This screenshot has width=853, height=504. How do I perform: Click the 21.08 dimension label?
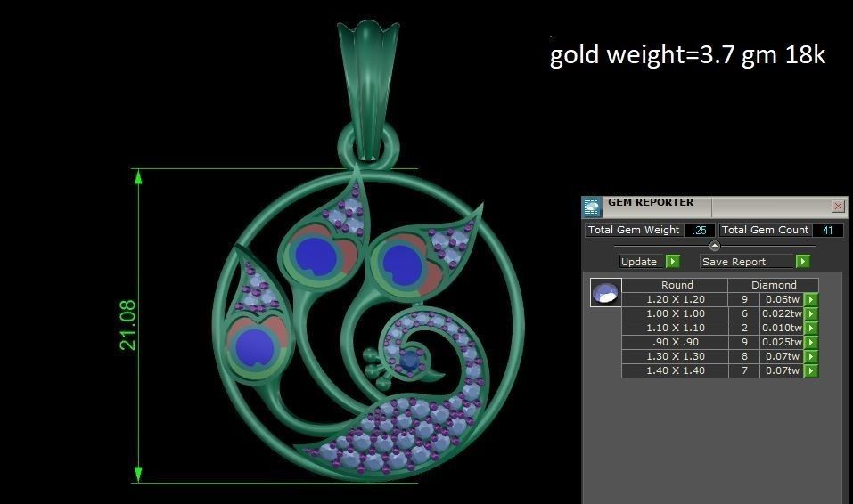click(127, 325)
